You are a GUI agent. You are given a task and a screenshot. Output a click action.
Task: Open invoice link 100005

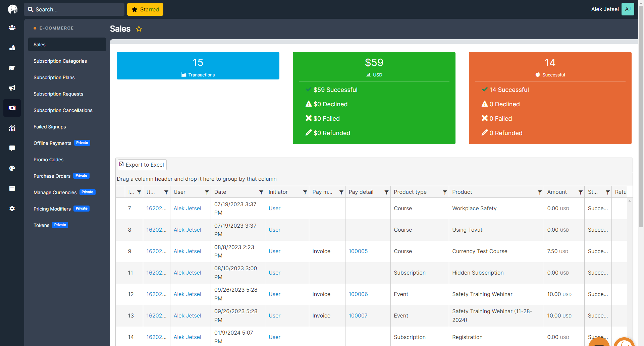358,251
